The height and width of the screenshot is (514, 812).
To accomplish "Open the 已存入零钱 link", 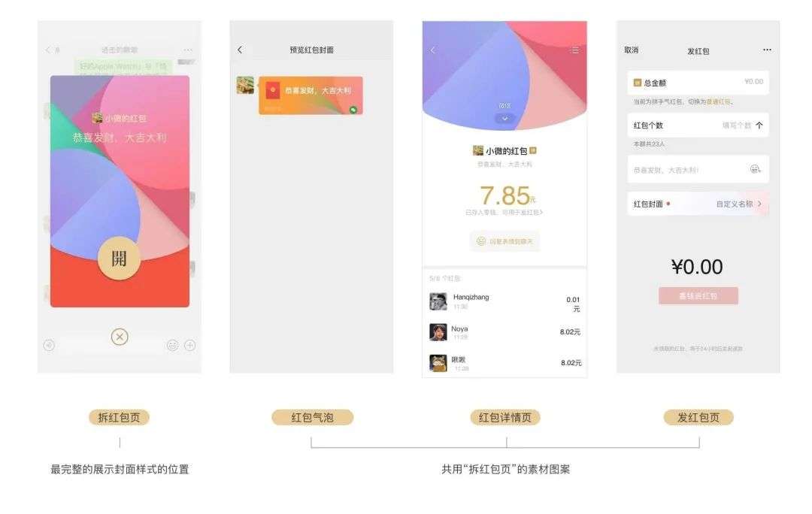I will (x=504, y=212).
